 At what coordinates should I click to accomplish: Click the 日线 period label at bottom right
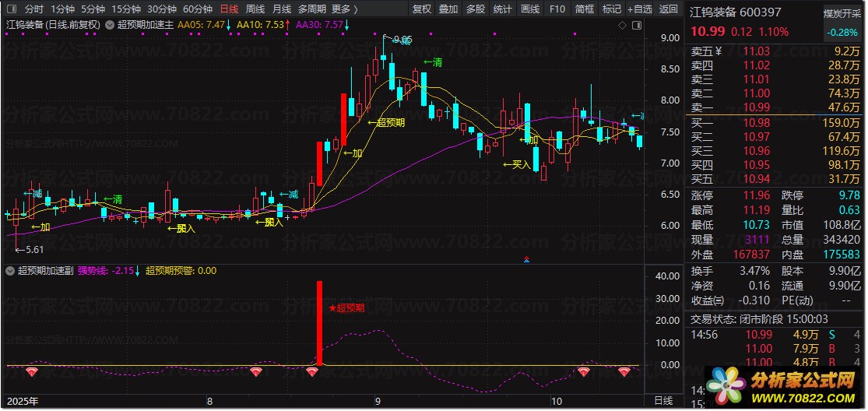(664, 400)
